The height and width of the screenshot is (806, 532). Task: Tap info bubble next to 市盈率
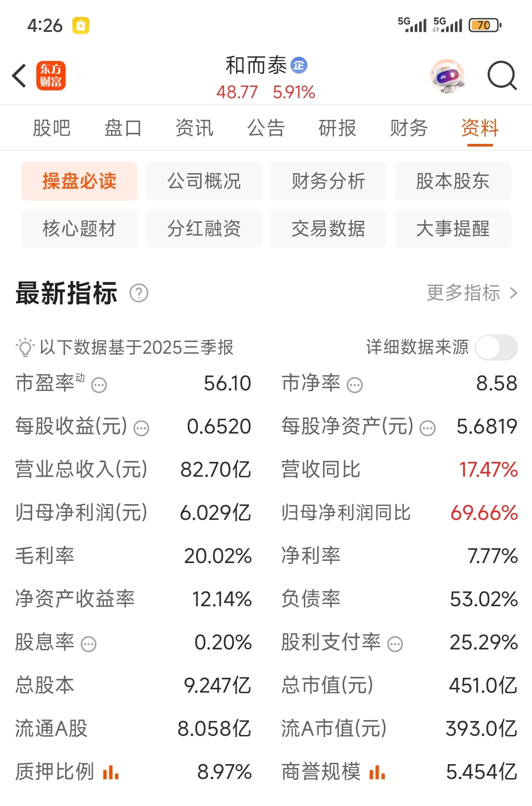click(99, 385)
